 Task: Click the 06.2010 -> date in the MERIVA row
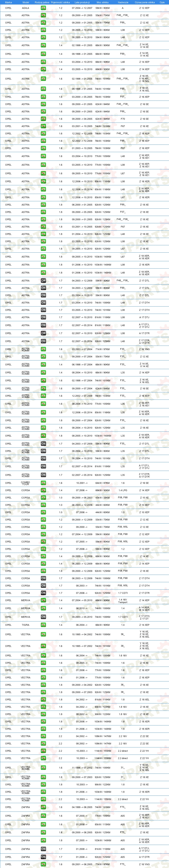tap(82, 608)
